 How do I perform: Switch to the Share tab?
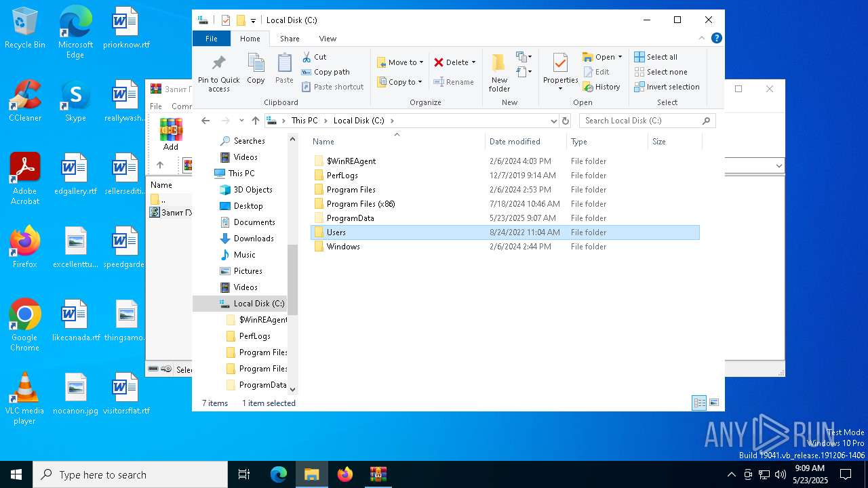coord(290,39)
